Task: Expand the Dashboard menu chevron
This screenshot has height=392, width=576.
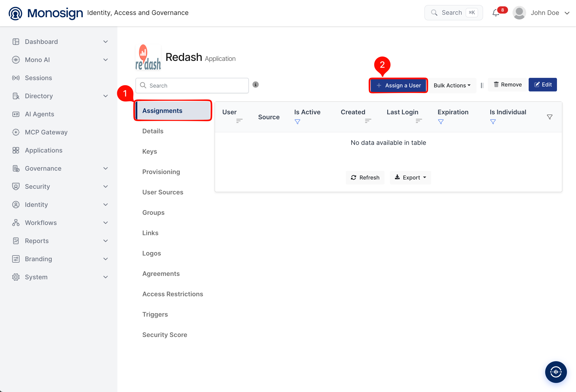Action: pyautogui.click(x=105, y=42)
